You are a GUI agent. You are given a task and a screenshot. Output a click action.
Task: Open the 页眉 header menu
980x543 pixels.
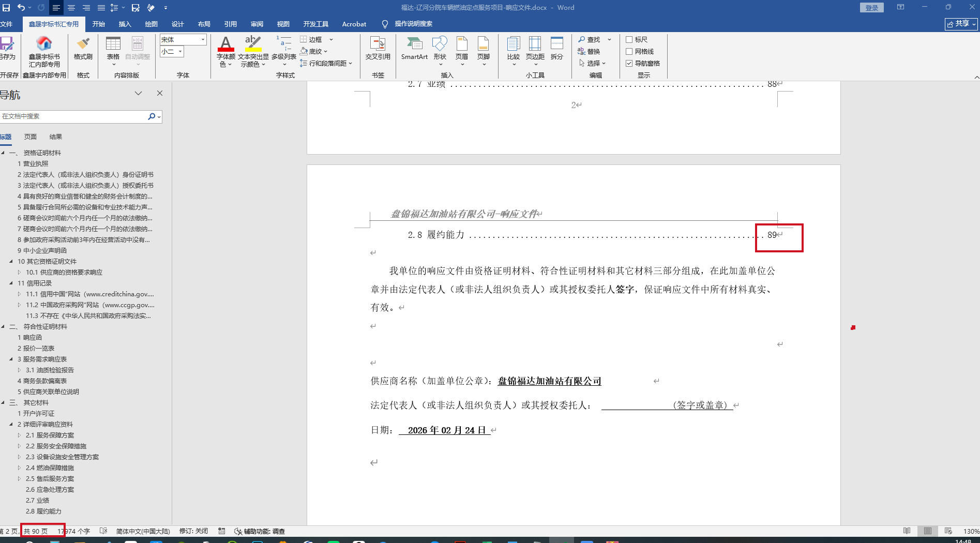pyautogui.click(x=462, y=51)
